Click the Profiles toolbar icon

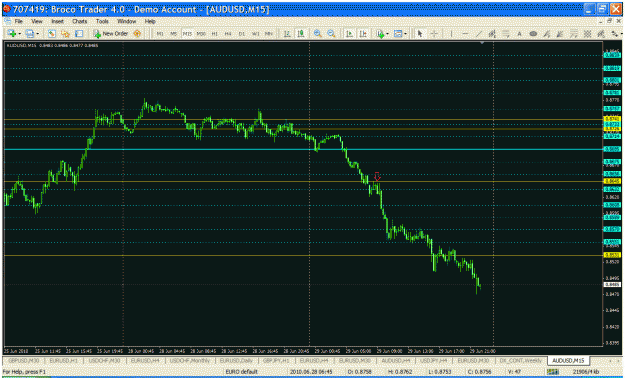(29, 34)
